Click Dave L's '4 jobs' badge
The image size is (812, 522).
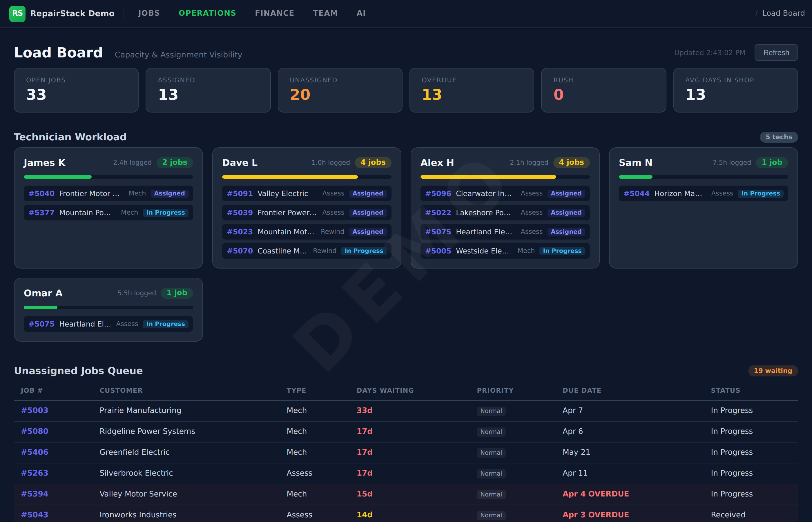coord(373,162)
